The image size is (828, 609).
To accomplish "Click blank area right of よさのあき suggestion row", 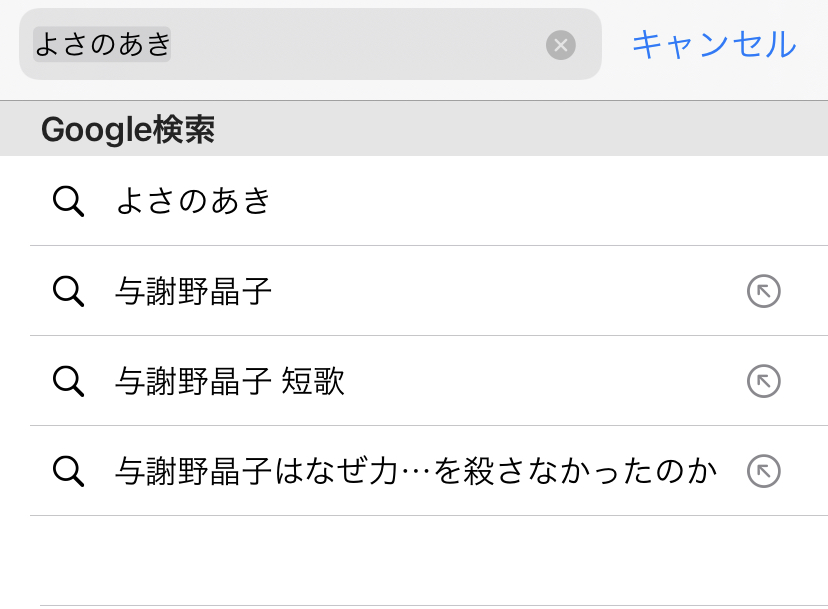I will (x=550, y=201).
